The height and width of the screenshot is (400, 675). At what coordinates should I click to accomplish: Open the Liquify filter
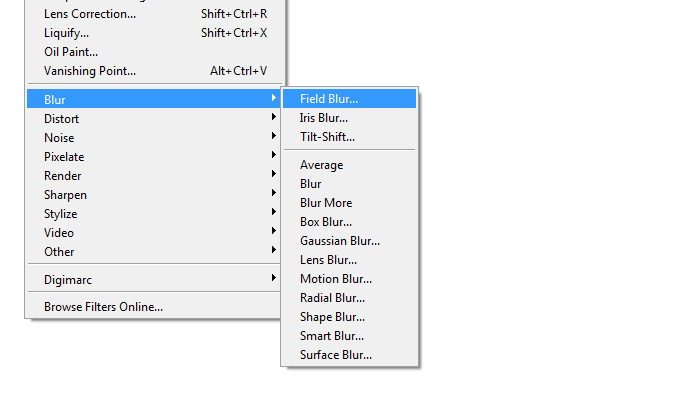coord(67,33)
